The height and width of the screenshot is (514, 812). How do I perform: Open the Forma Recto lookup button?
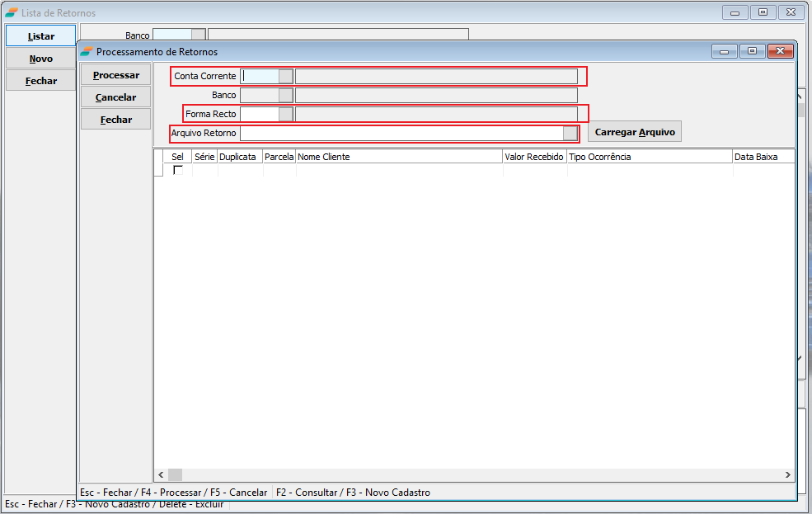(286, 114)
